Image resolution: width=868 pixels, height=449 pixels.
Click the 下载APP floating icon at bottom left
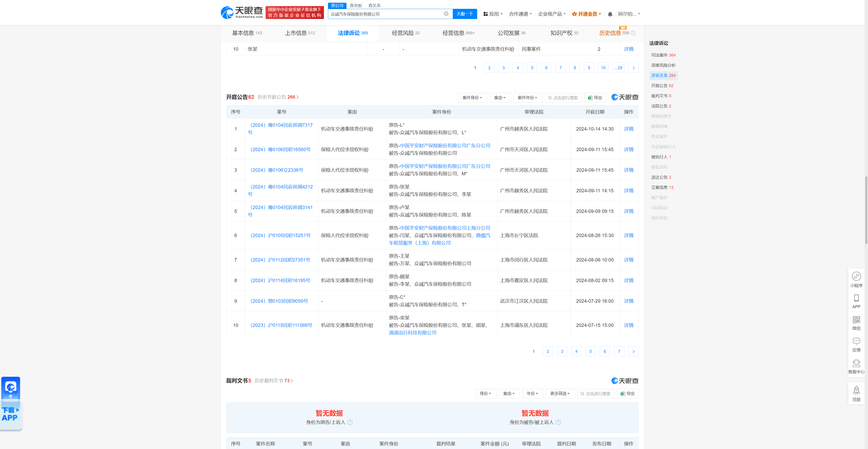coord(11,388)
